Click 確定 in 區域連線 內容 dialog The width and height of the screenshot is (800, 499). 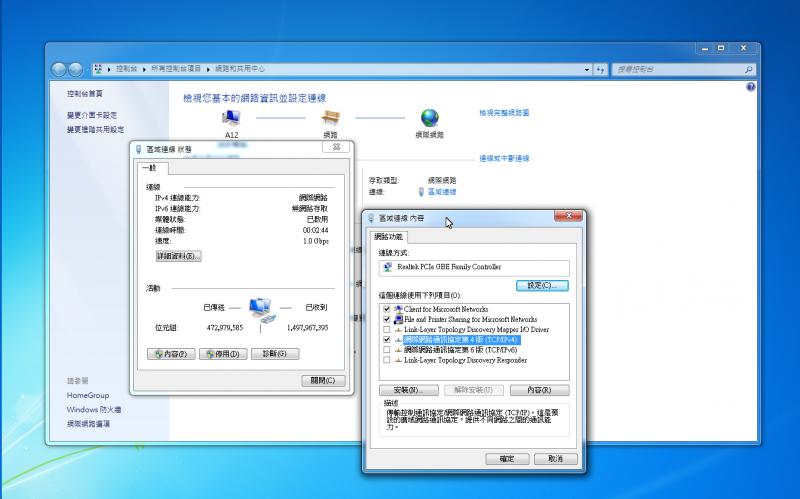click(507, 459)
